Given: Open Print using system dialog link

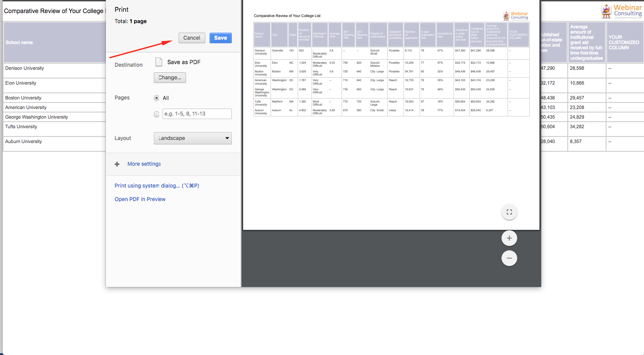Looking at the screenshot, I should [157, 186].
